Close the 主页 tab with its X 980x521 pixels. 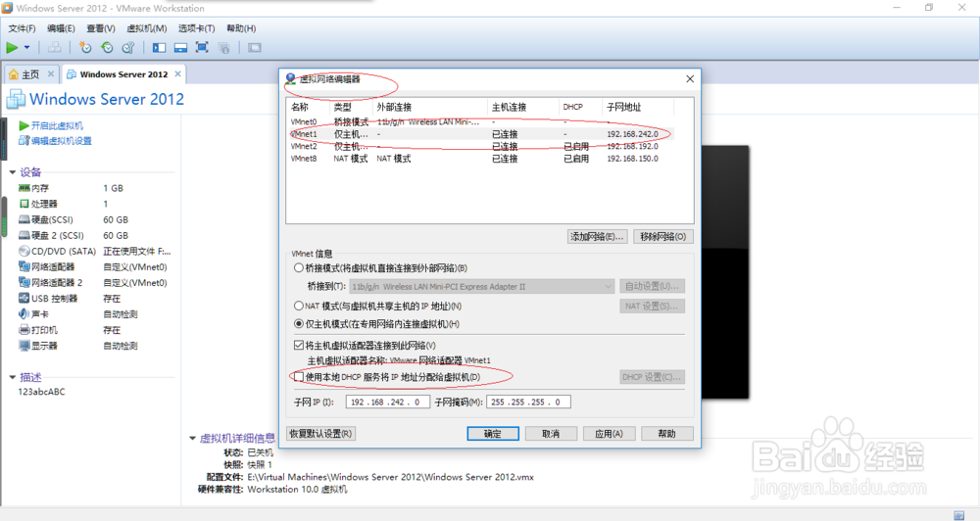click(x=51, y=74)
